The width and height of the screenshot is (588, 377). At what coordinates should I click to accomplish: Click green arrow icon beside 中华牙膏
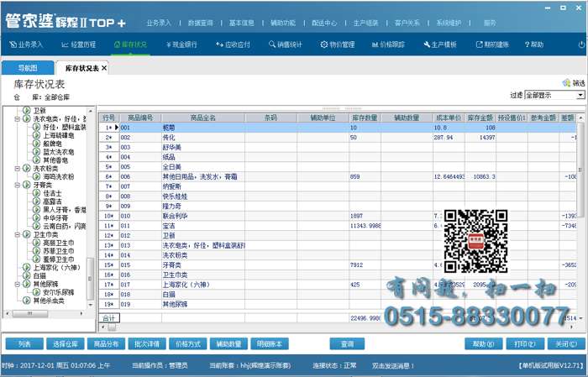coord(36,217)
